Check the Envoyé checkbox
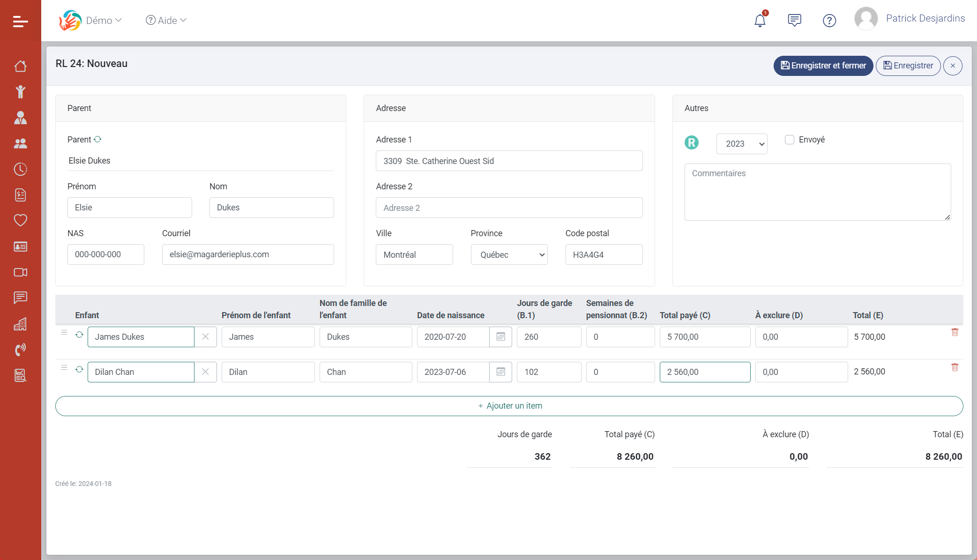Viewport: 977px width, 560px height. point(790,140)
